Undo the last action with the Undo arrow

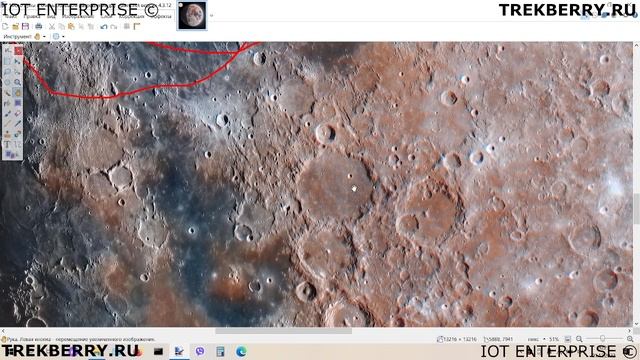[x=104, y=27]
